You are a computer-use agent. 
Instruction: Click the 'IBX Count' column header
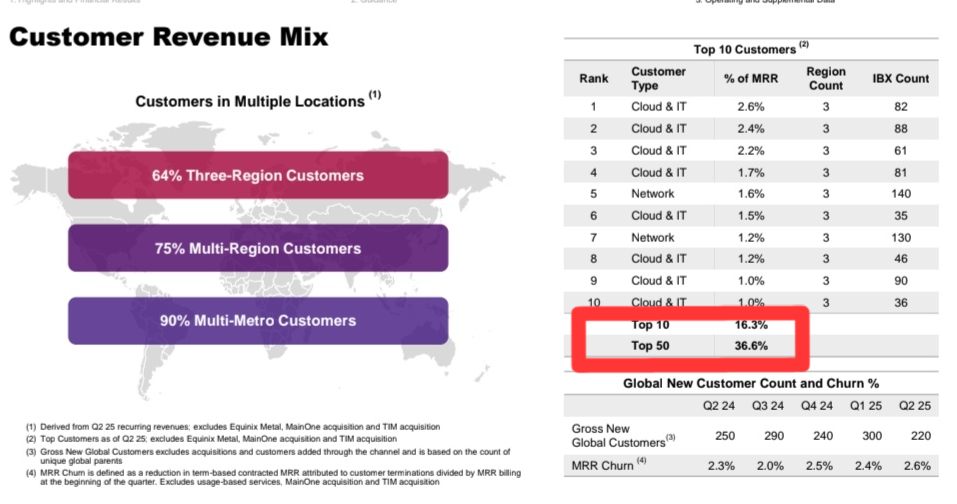click(901, 78)
